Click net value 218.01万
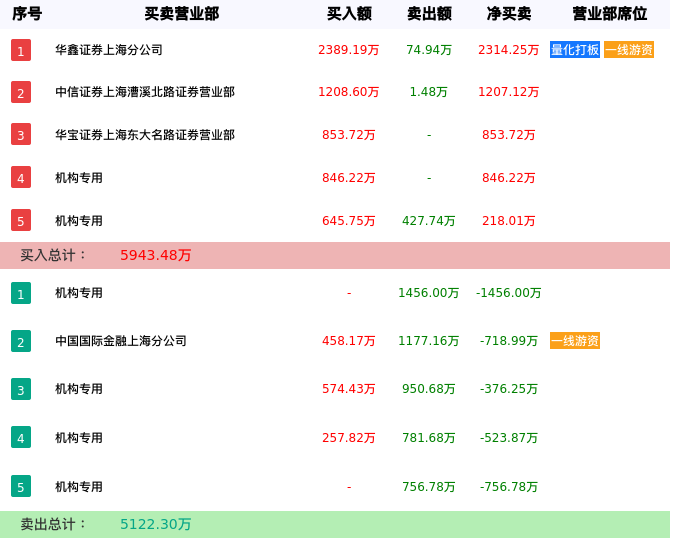 [x=508, y=221]
